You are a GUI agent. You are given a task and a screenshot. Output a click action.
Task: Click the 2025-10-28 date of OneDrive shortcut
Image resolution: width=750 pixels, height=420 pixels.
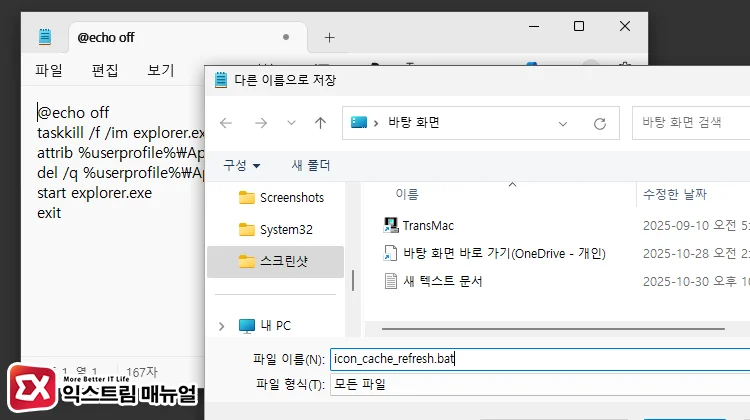coord(696,253)
